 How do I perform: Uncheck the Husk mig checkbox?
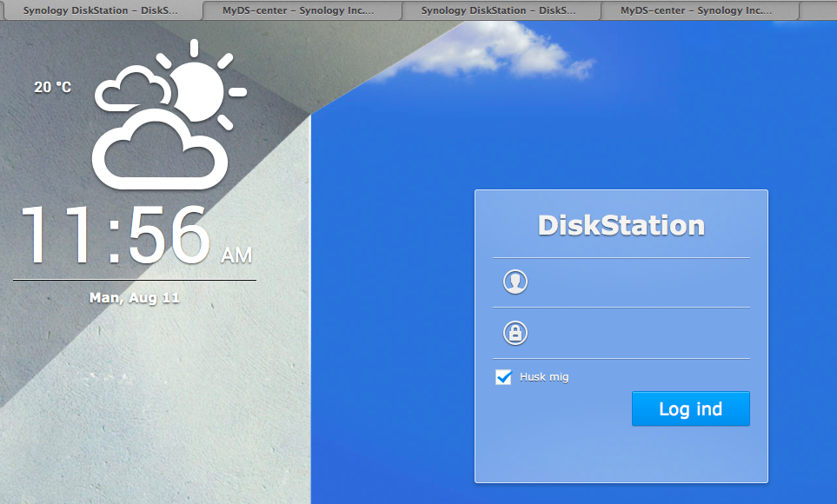[503, 377]
